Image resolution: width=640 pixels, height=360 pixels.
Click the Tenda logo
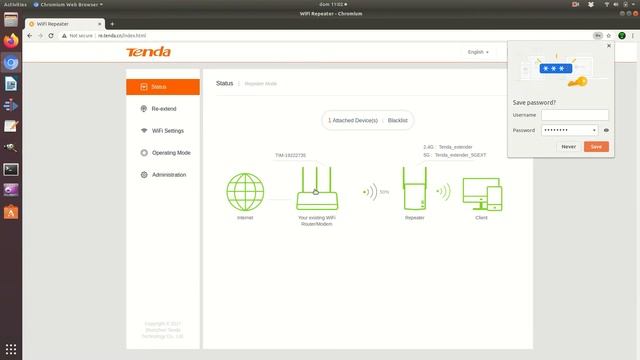click(148, 52)
